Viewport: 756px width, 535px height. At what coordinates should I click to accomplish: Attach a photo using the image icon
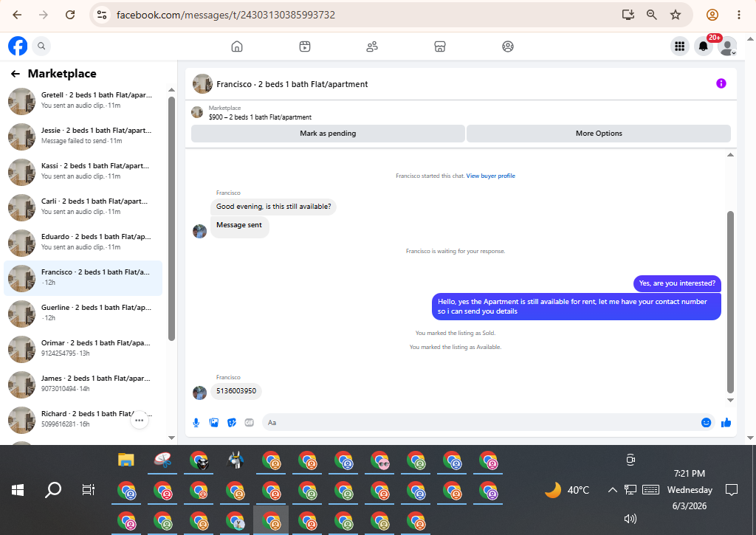214,423
